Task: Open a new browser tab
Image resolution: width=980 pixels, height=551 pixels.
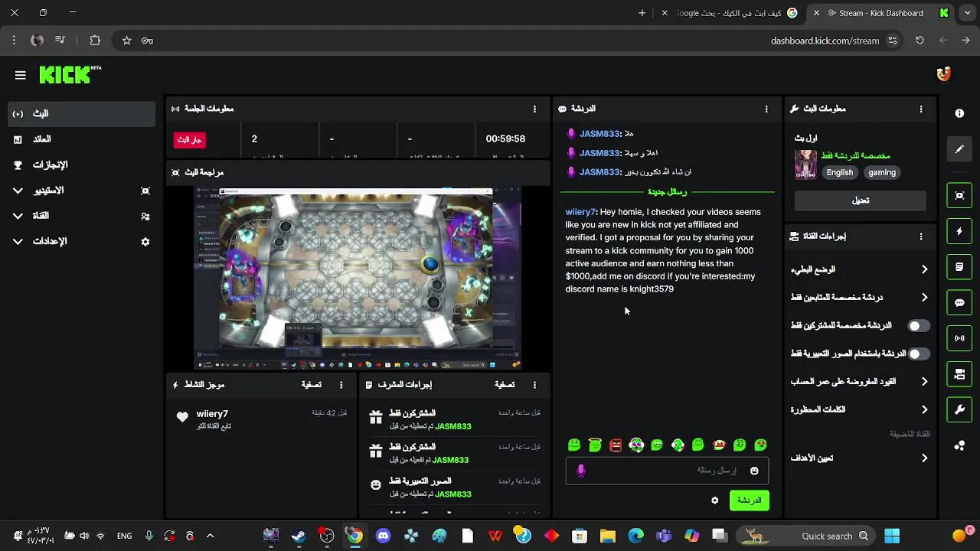Action: [642, 13]
